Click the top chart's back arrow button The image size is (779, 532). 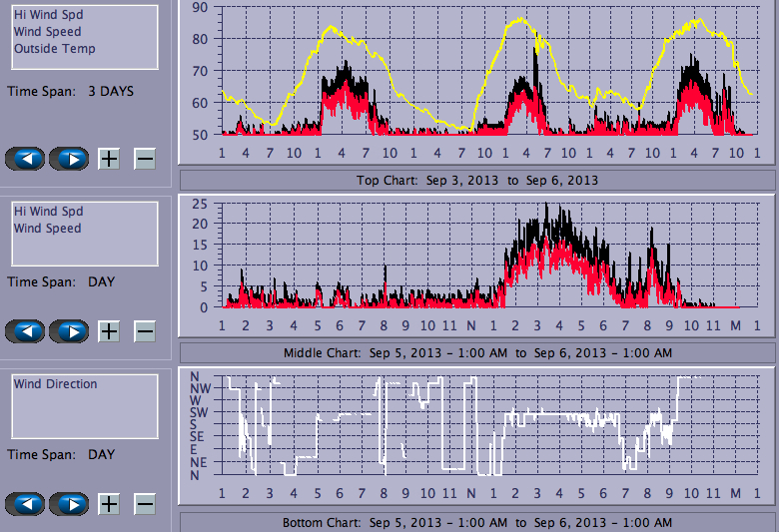coord(27,158)
